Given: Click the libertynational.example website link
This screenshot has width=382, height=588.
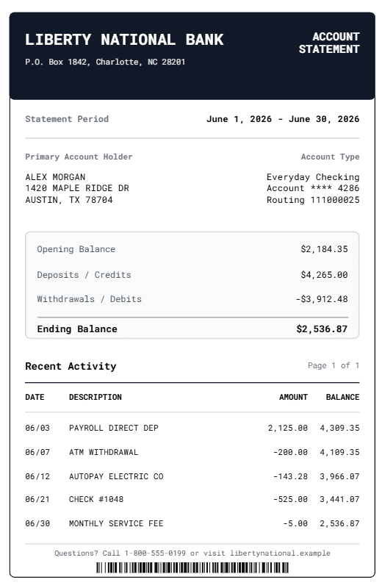Looking at the screenshot, I should pos(280,553).
